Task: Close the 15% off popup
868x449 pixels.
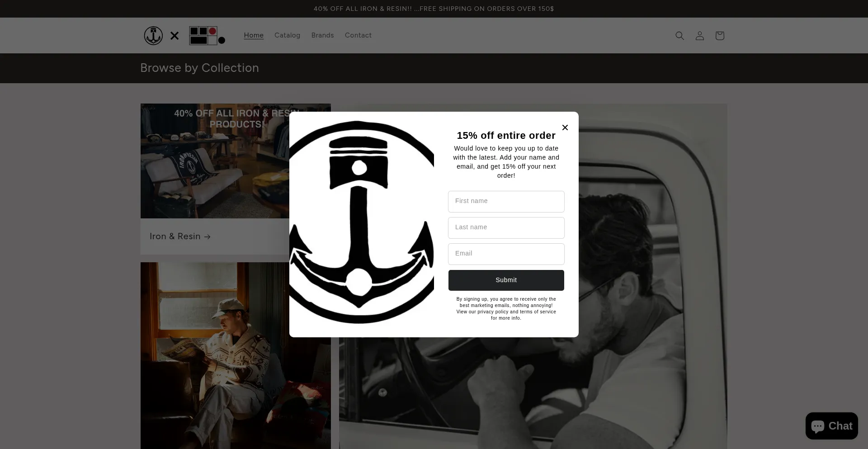Action: (565, 128)
